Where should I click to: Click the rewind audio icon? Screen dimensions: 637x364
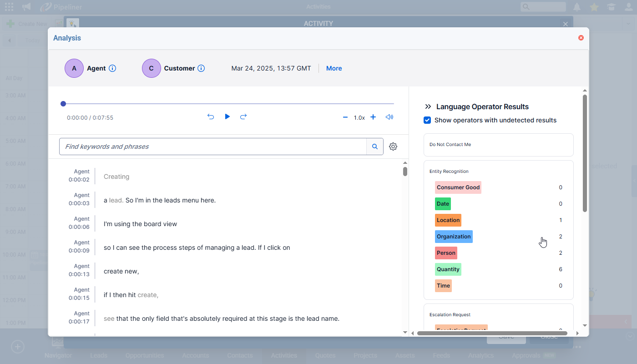point(211,117)
